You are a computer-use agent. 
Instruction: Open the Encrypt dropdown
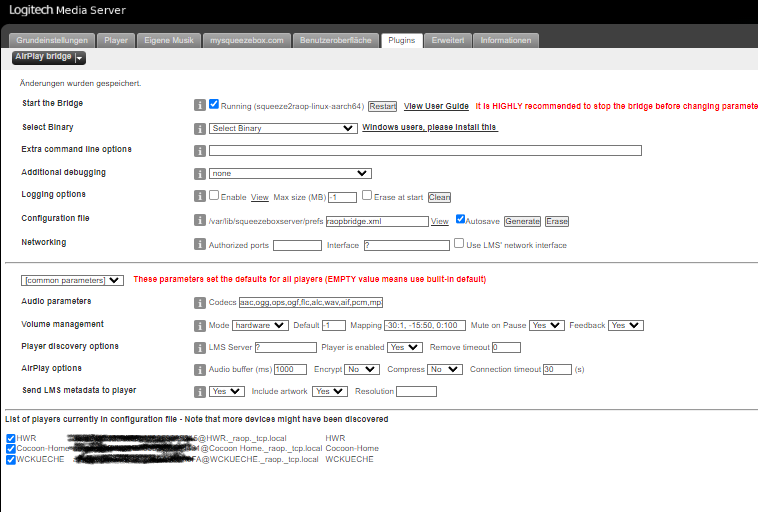[362, 369]
